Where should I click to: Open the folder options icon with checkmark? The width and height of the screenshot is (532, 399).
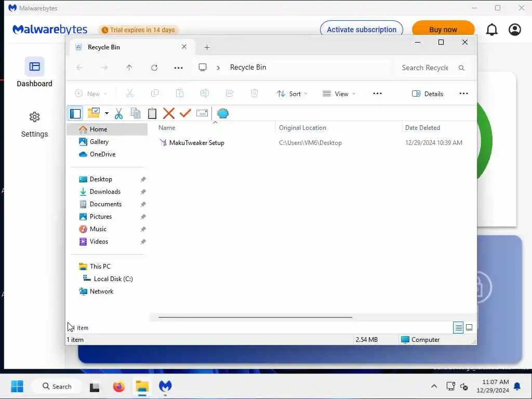tap(94, 113)
